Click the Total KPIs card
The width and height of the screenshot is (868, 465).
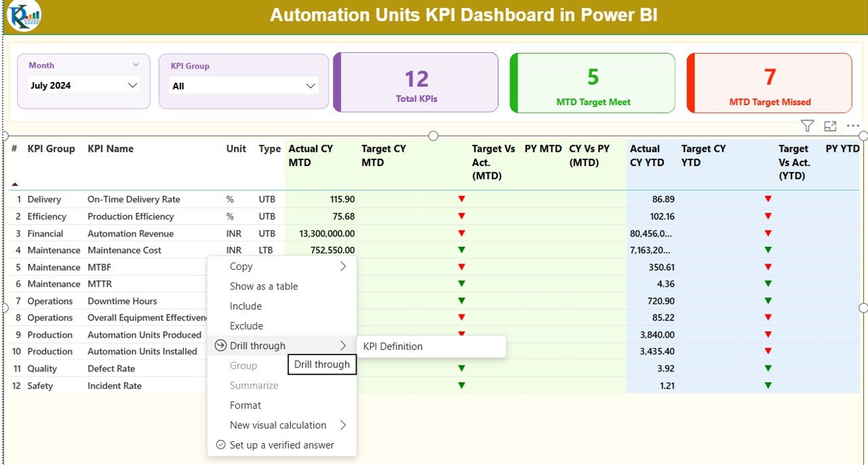click(x=416, y=83)
